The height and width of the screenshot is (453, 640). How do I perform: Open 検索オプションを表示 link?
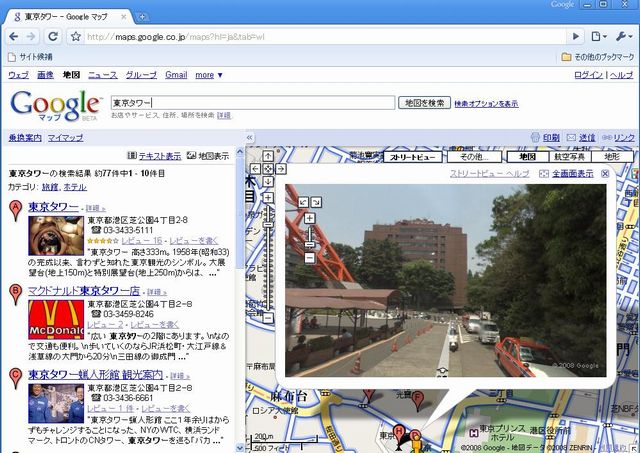point(486,104)
